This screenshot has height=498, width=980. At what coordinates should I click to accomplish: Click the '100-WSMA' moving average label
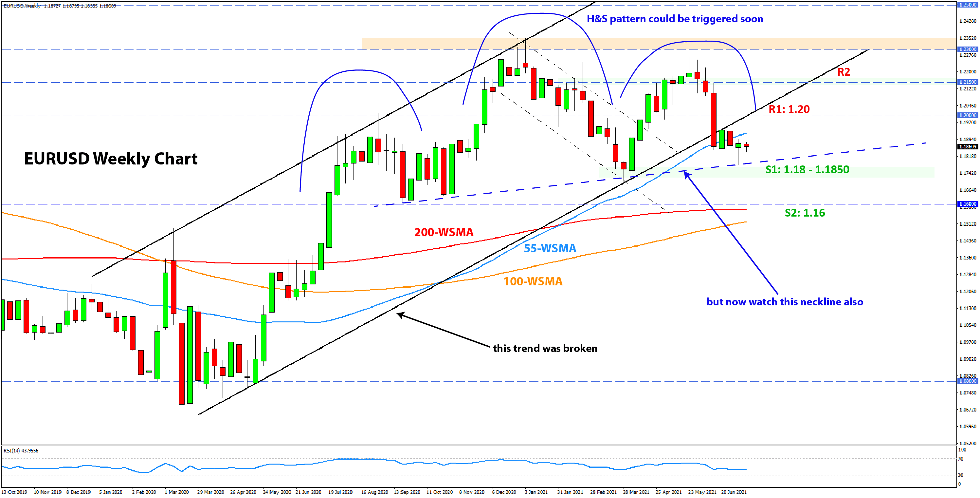point(533,281)
